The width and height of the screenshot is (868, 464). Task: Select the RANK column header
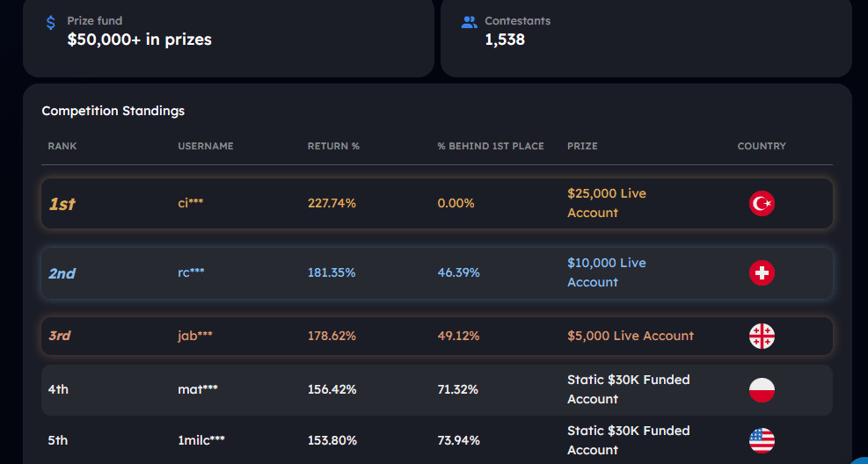[62, 146]
